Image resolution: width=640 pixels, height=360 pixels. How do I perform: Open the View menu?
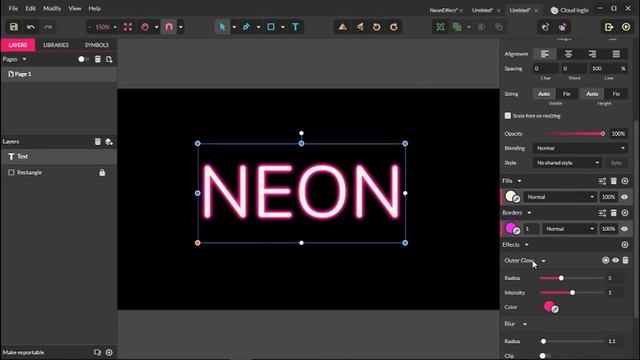pos(75,8)
